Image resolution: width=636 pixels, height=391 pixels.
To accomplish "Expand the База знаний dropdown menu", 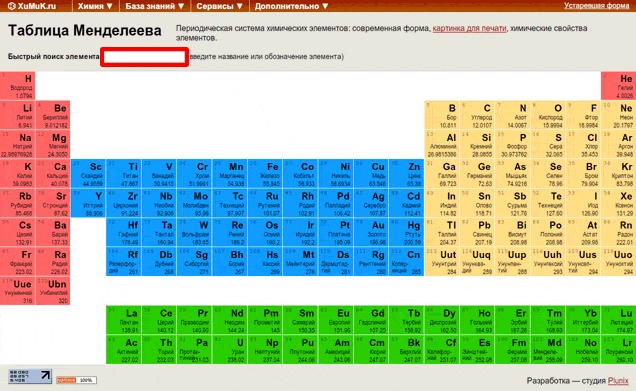I will pos(155,6).
